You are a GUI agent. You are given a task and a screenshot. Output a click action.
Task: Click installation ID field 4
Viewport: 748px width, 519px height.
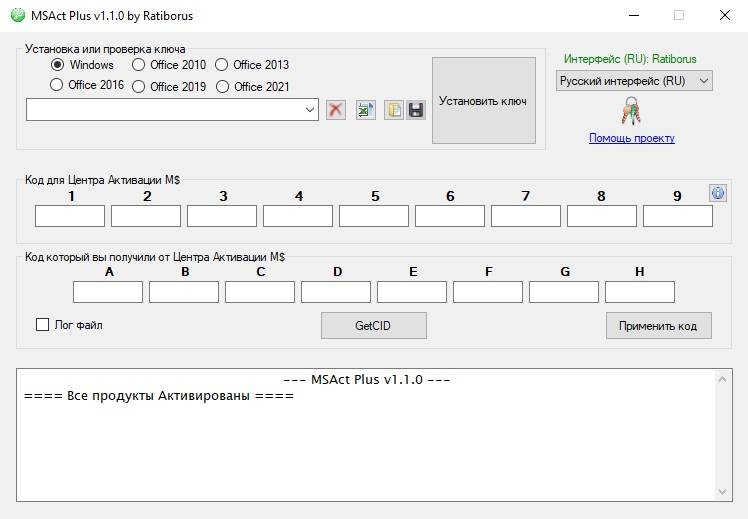298,216
